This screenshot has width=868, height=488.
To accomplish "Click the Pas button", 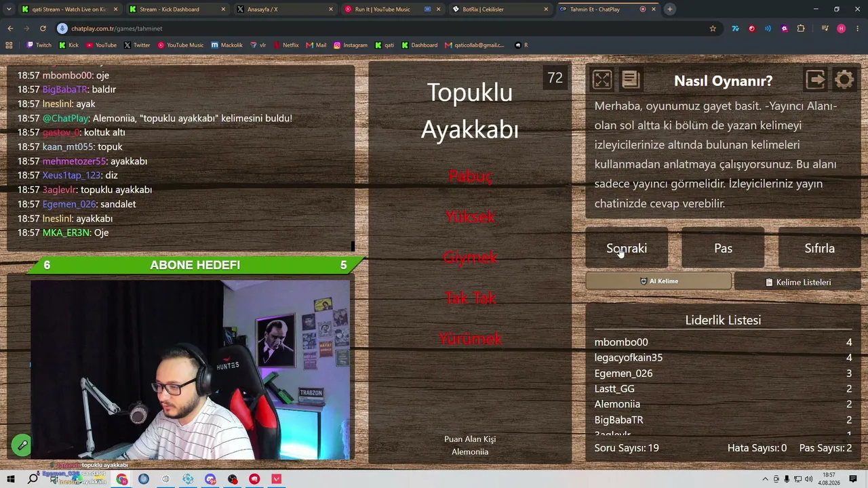I will click(723, 248).
